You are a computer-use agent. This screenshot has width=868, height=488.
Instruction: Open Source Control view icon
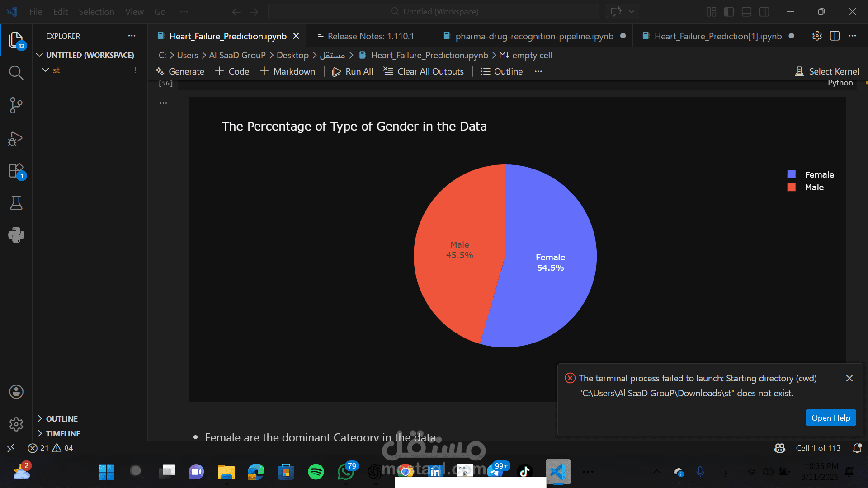(16, 105)
